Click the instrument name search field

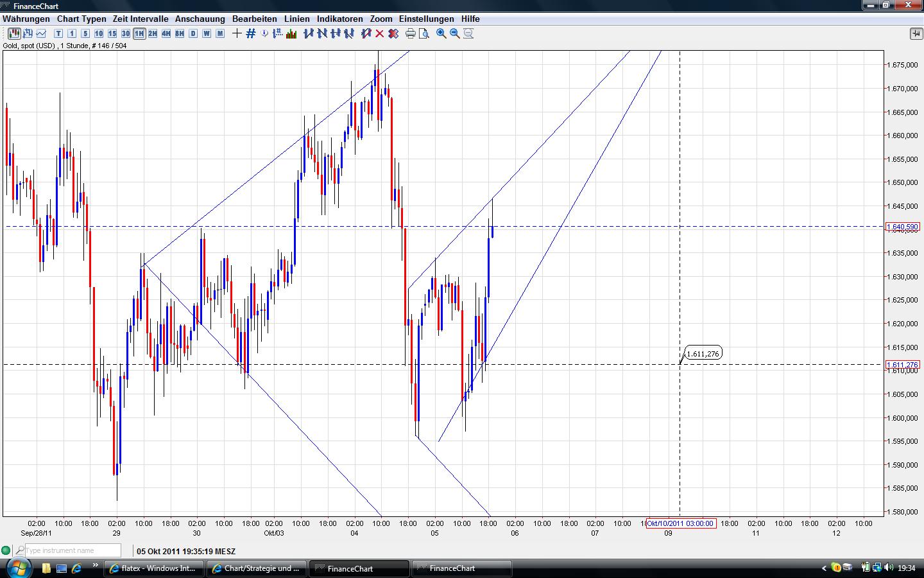(72, 550)
